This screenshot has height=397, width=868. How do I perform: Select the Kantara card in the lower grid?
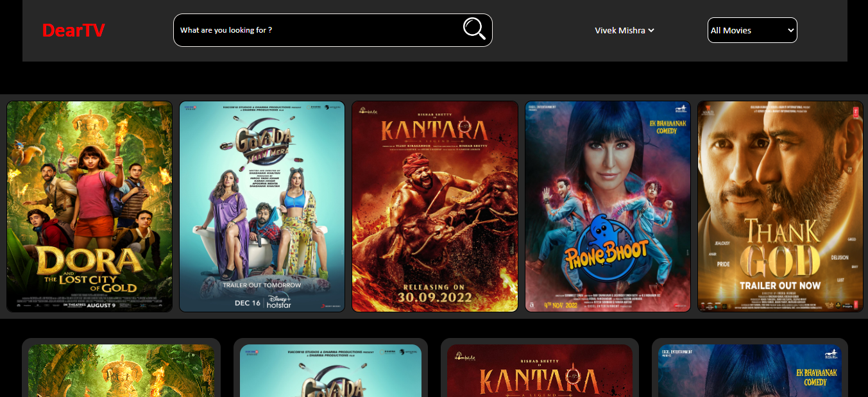coord(540,368)
